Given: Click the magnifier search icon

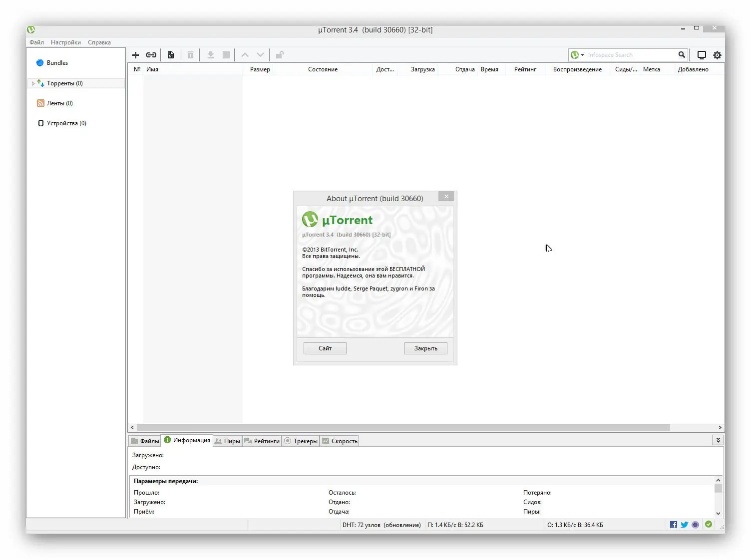Looking at the screenshot, I should pos(682,55).
